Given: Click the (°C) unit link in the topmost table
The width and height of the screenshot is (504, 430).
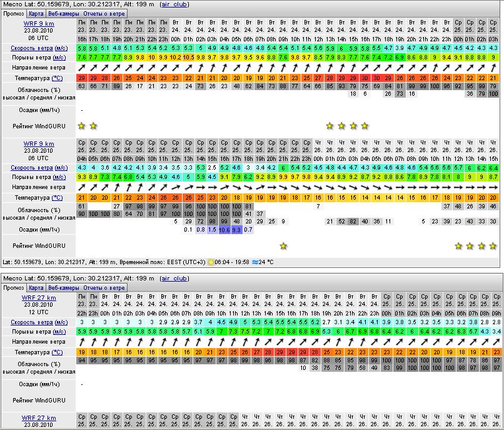Looking at the screenshot, I should (x=57, y=78).
